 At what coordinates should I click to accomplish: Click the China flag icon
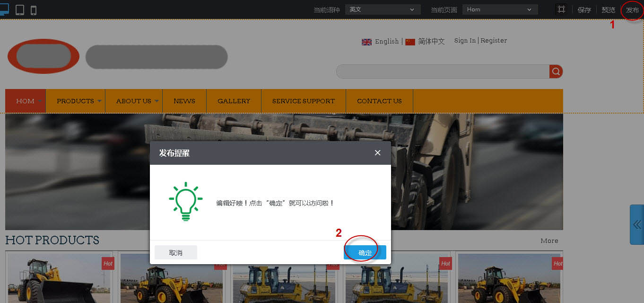click(x=410, y=42)
